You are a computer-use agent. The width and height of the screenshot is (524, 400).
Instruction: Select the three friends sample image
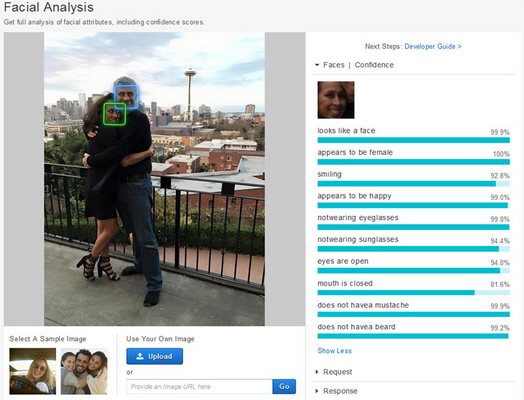[x=84, y=371]
